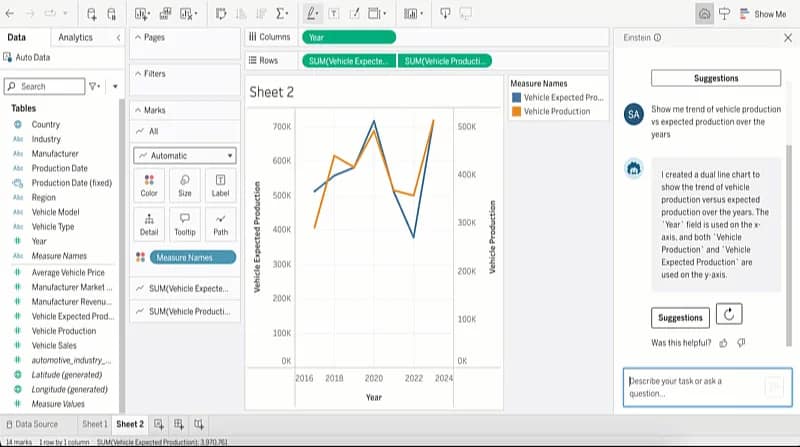Click the Einstein question input field
800x447 pixels.
690,387
